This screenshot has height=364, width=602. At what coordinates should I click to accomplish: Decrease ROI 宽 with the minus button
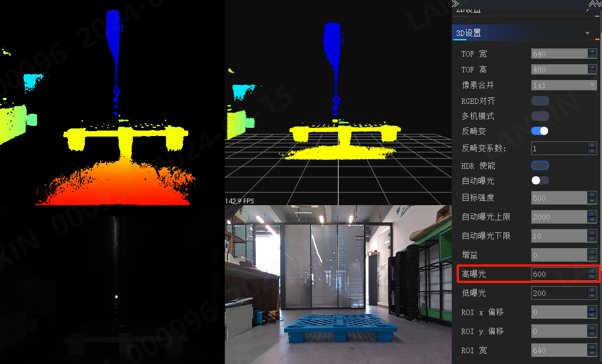592,353
